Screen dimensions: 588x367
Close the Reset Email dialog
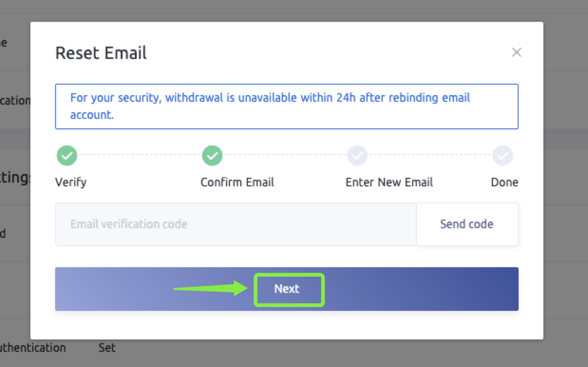[x=516, y=52]
